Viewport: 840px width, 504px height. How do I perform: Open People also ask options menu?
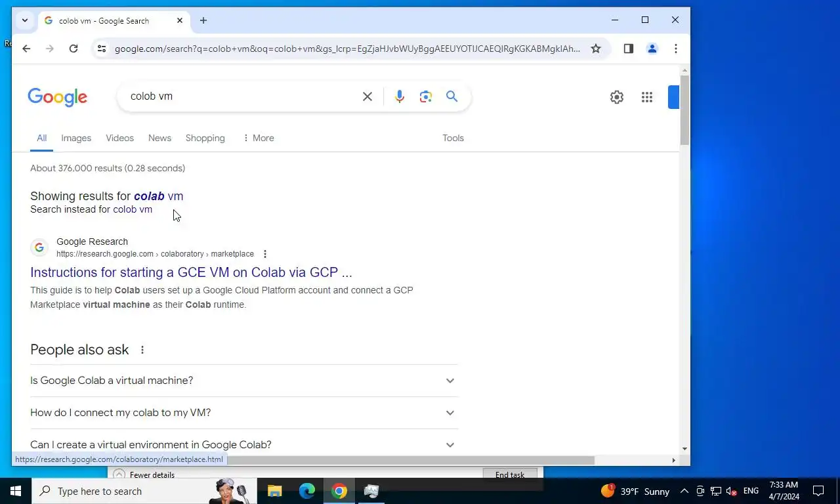coord(142,350)
